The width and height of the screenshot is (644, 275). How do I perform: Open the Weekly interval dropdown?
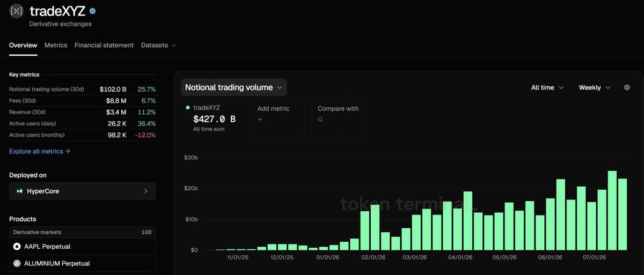pos(595,87)
